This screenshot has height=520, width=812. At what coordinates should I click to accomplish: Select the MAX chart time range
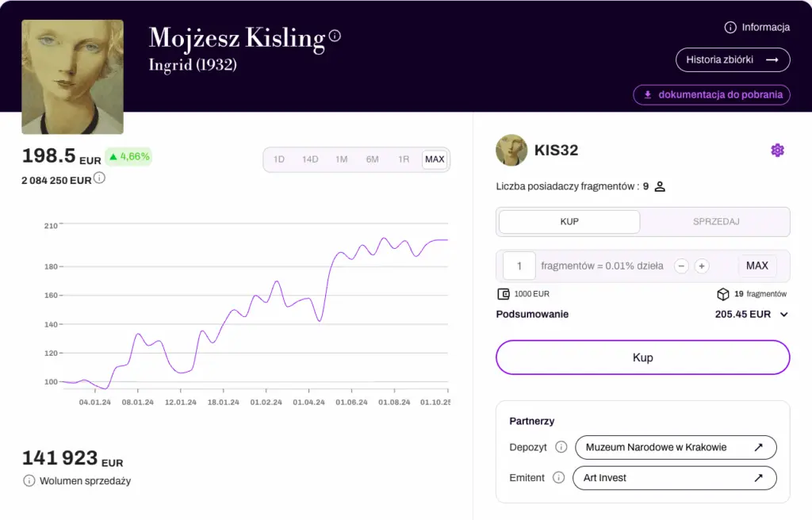[435, 159]
